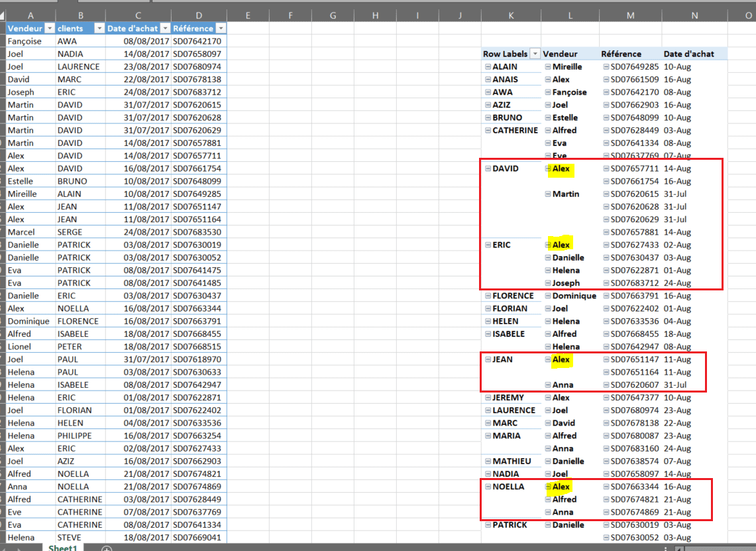Collapse the ALAIN pivot row group
The image size is (756, 551).
(488, 67)
